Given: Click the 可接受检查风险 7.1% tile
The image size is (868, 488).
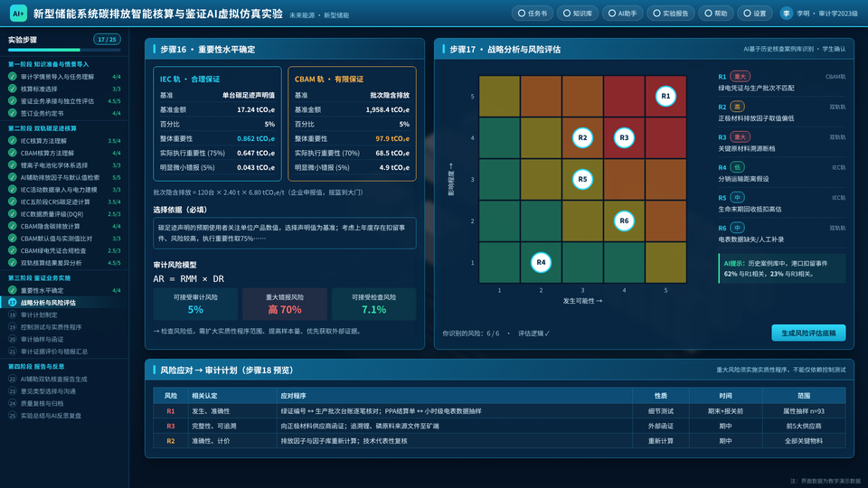Looking at the screenshot, I should coord(373,304).
